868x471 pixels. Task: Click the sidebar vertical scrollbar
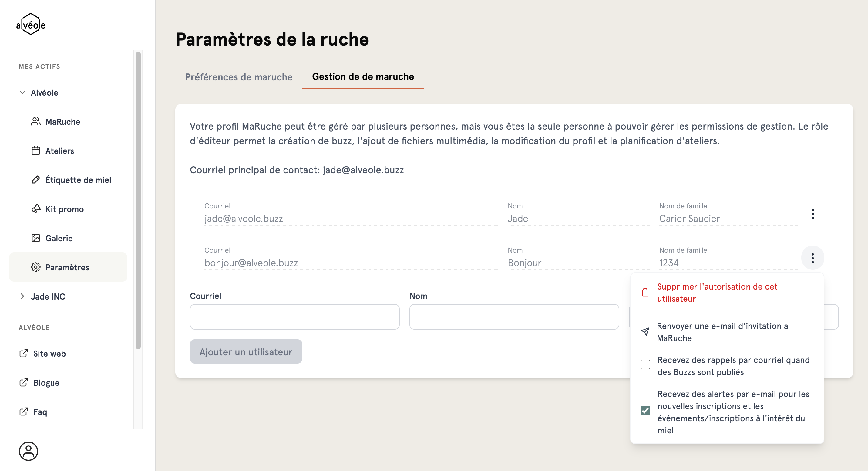[138, 200]
